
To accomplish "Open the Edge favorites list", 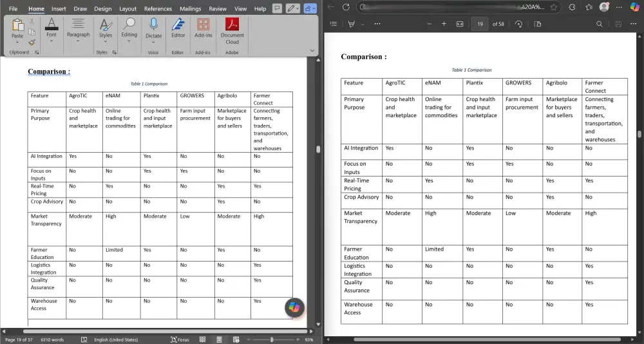I will 589,7.
